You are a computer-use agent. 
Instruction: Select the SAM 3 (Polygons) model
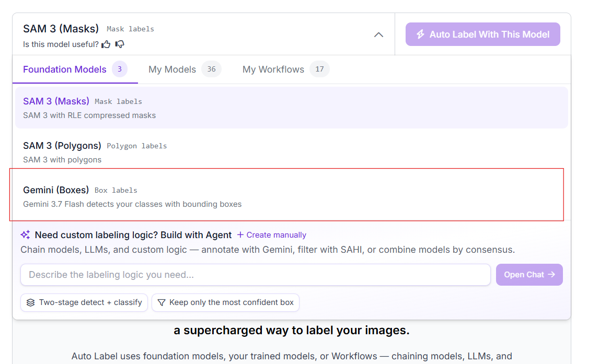(292, 152)
